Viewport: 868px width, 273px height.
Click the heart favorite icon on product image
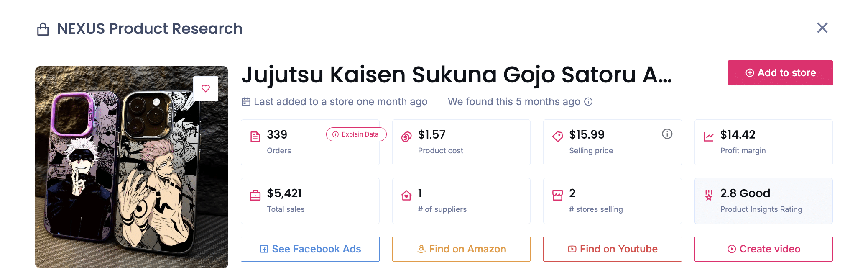coord(206,88)
